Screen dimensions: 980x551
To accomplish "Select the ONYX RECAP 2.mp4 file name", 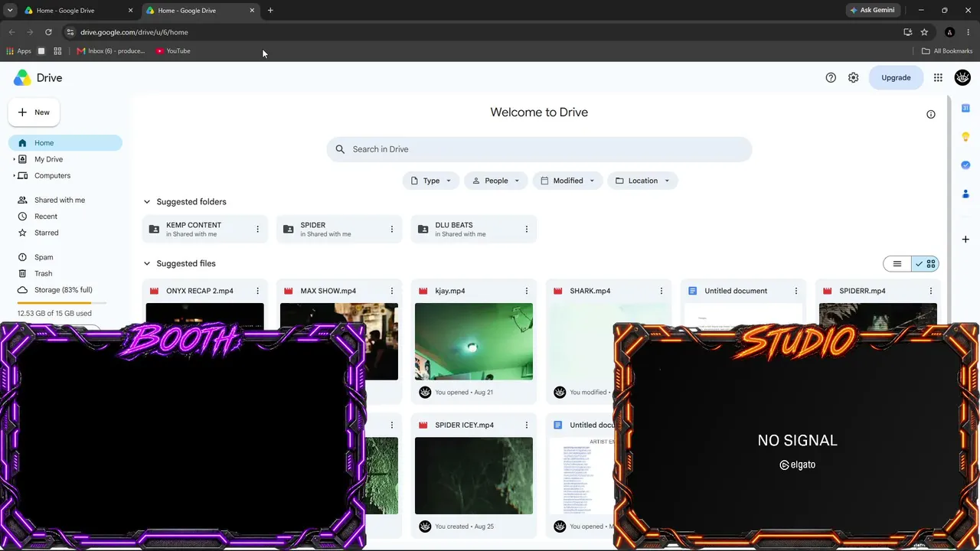I will click(x=200, y=291).
